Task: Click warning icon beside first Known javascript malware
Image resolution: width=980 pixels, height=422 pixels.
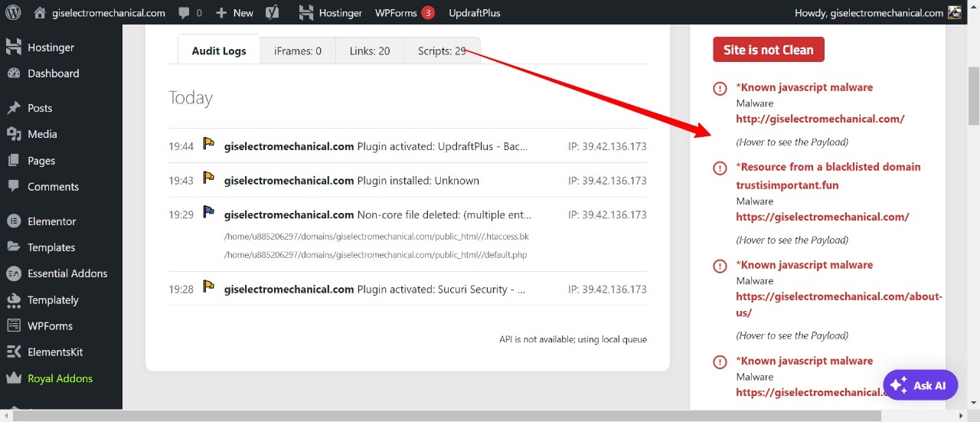Action: 720,88
